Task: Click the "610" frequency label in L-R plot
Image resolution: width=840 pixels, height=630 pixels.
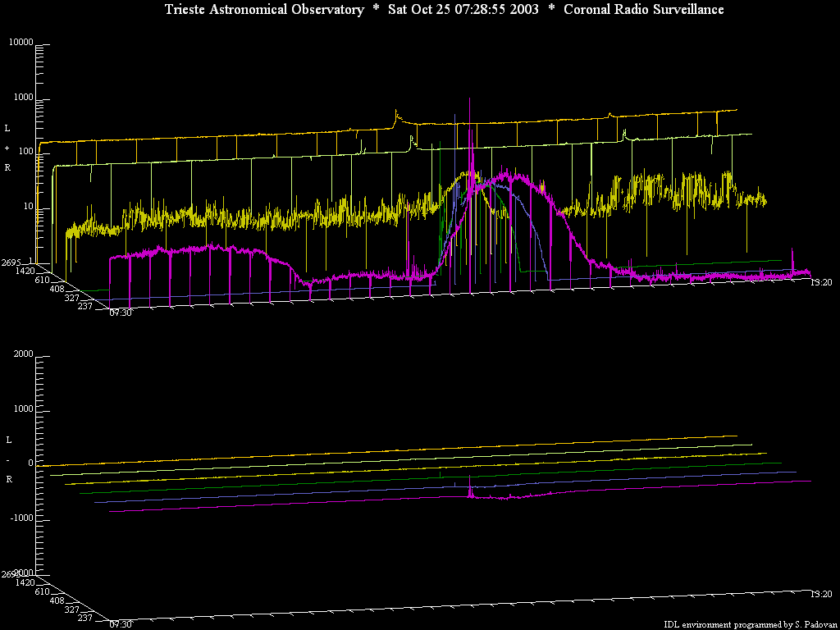Action: pyautogui.click(x=43, y=591)
